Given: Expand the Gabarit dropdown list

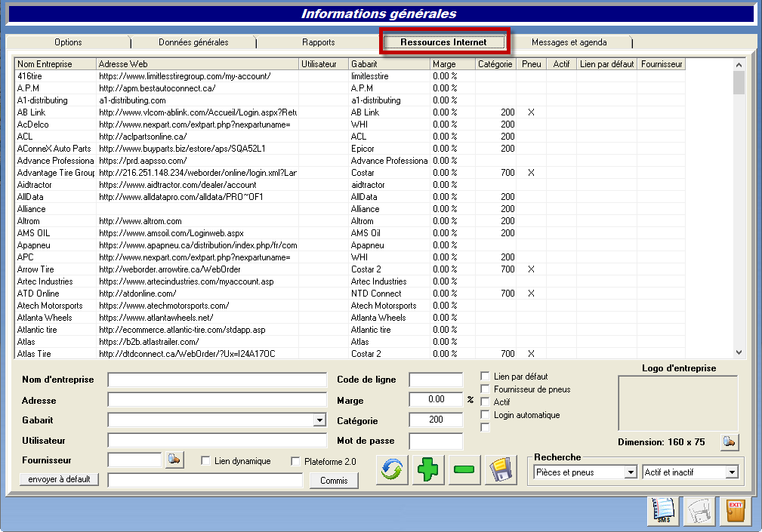Looking at the screenshot, I should (319, 420).
